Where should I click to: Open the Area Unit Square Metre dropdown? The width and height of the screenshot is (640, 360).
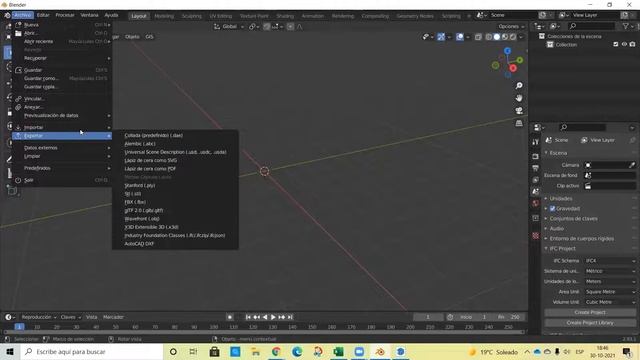[x=610, y=292]
